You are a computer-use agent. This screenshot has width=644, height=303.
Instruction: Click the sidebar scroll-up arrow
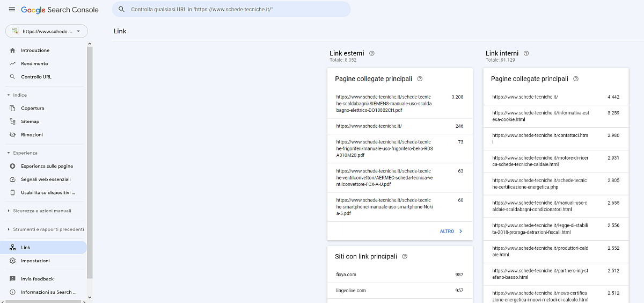[90, 44]
